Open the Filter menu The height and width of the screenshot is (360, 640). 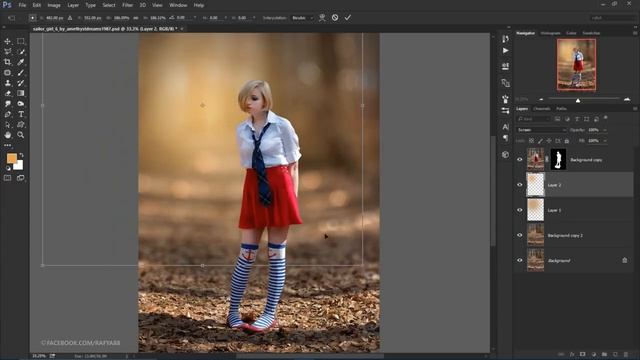pos(127,5)
